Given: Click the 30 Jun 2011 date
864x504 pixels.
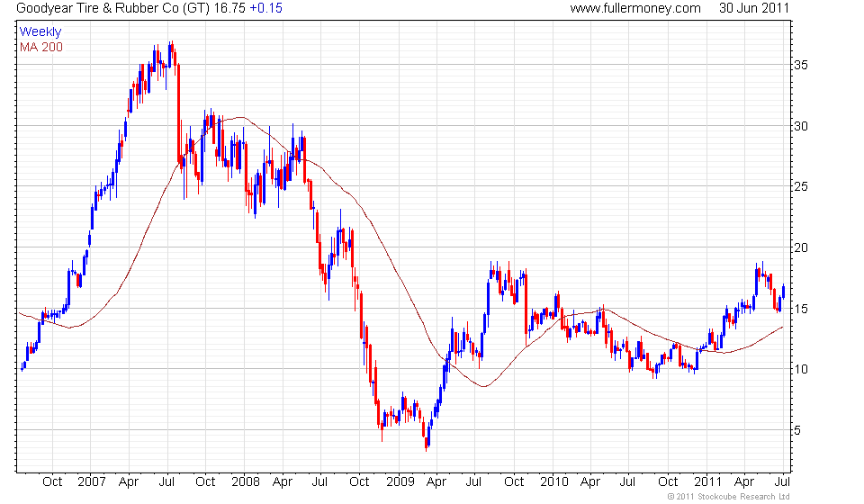Looking at the screenshot, I should [x=754, y=8].
